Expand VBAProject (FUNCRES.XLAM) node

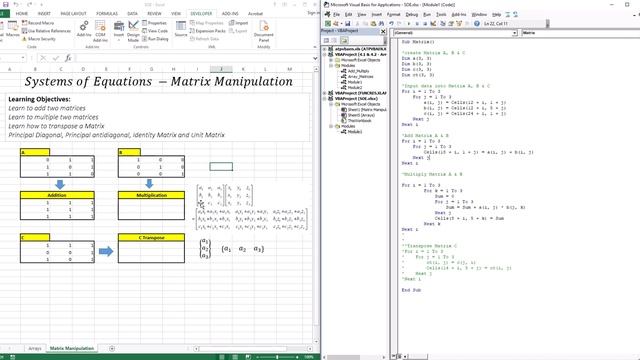324,93
